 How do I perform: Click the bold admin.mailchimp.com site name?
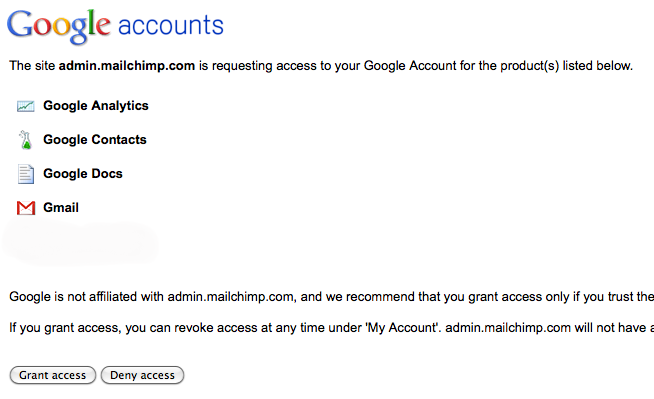pos(127,66)
